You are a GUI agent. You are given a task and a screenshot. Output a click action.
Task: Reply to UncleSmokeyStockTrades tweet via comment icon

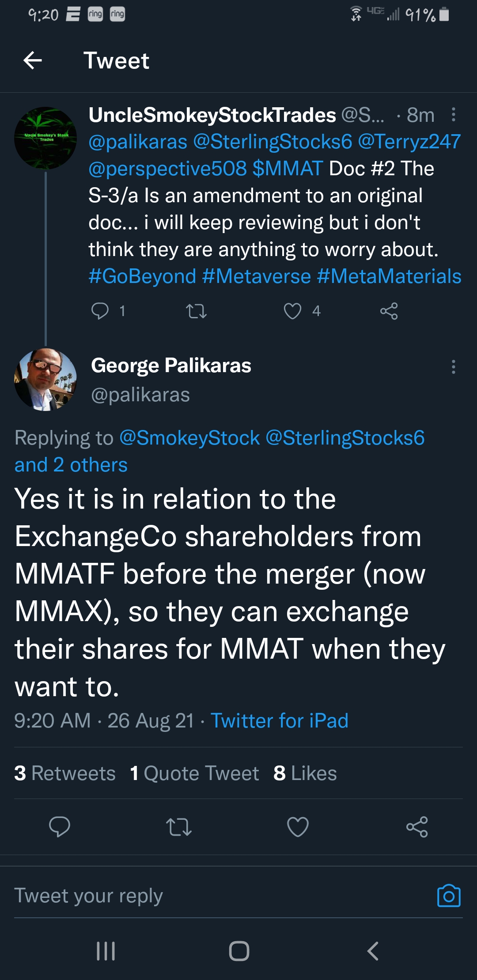tap(100, 311)
